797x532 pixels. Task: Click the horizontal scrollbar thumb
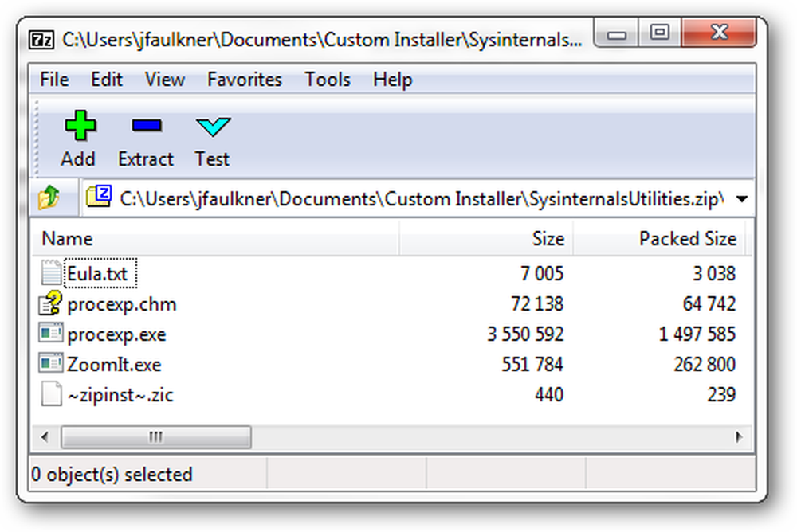coord(156,437)
